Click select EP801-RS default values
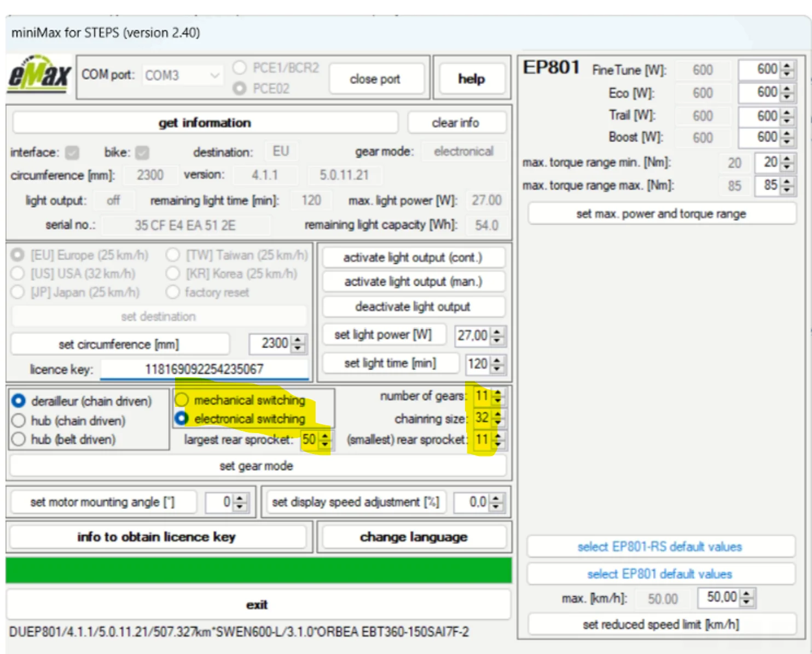812x654 pixels. pyautogui.click(x=660, y=547)
